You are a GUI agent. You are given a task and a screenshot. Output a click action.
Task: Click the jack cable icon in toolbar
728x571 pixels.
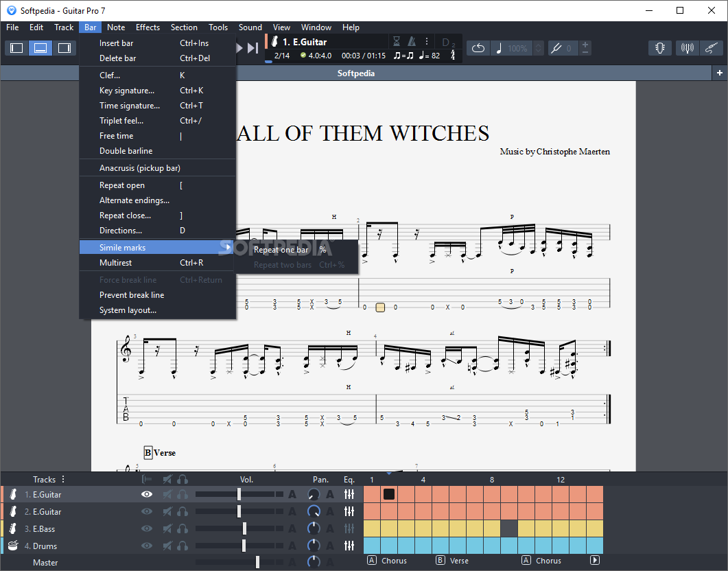pos(712,48)
